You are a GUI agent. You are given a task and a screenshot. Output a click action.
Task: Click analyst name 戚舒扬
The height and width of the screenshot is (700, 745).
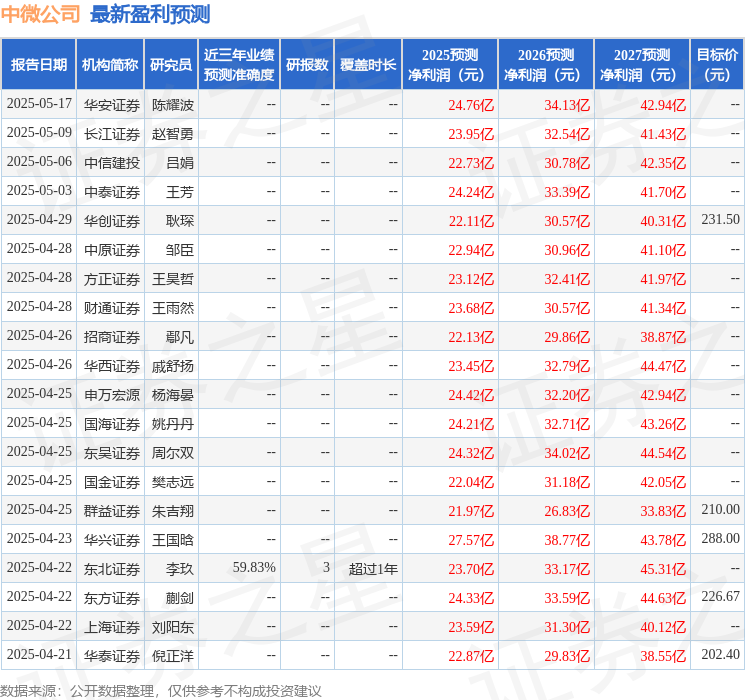[172, 366]
